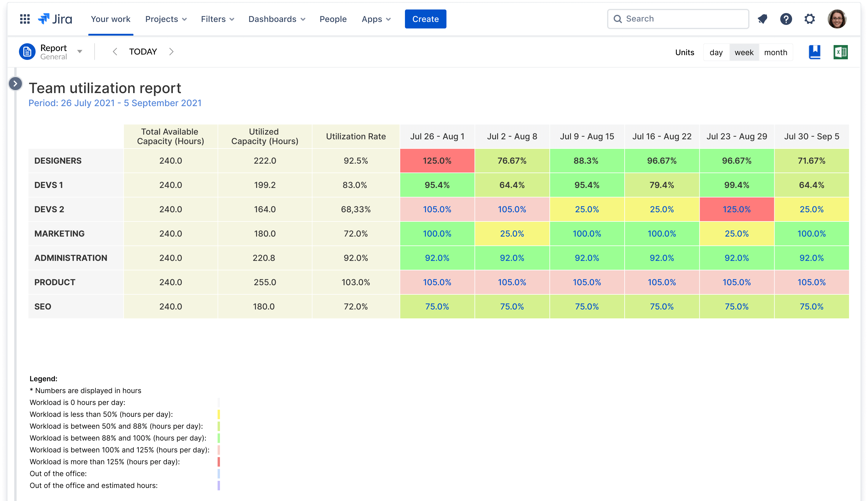The width and height of the screenshot is (868, 501).
Task: Export report with the Excel icon
Action: click(x=840, y=52)
